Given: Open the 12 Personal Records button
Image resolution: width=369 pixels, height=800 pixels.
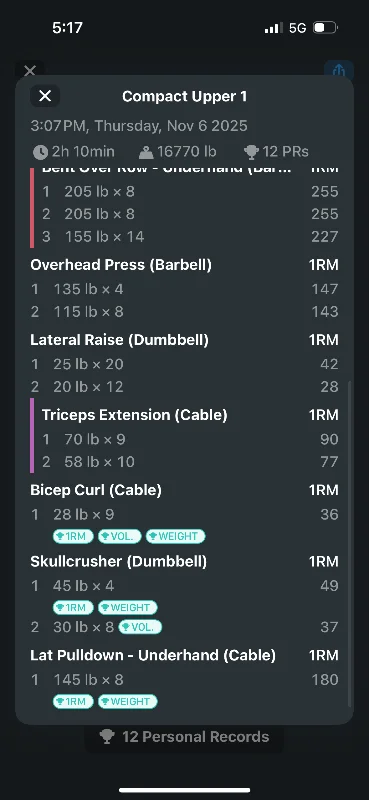Looking at the screenshot, I should pos(184,737).
